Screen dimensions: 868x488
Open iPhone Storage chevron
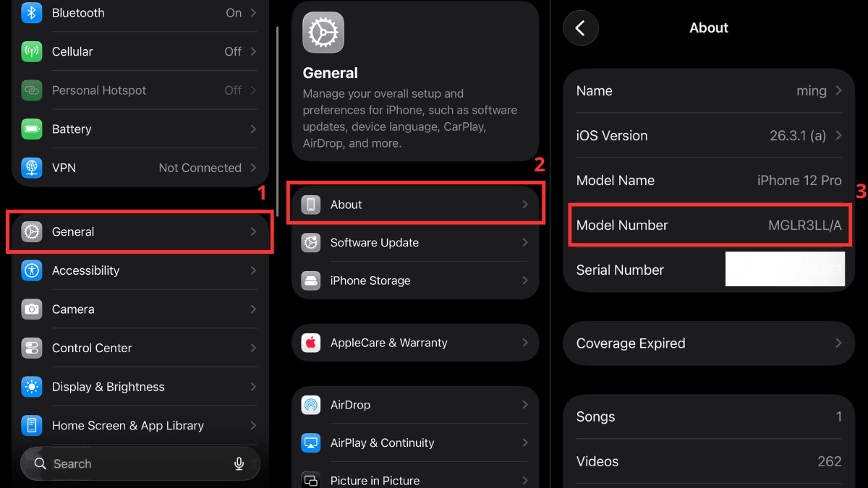pyautogui.click(x=525, y=281)
